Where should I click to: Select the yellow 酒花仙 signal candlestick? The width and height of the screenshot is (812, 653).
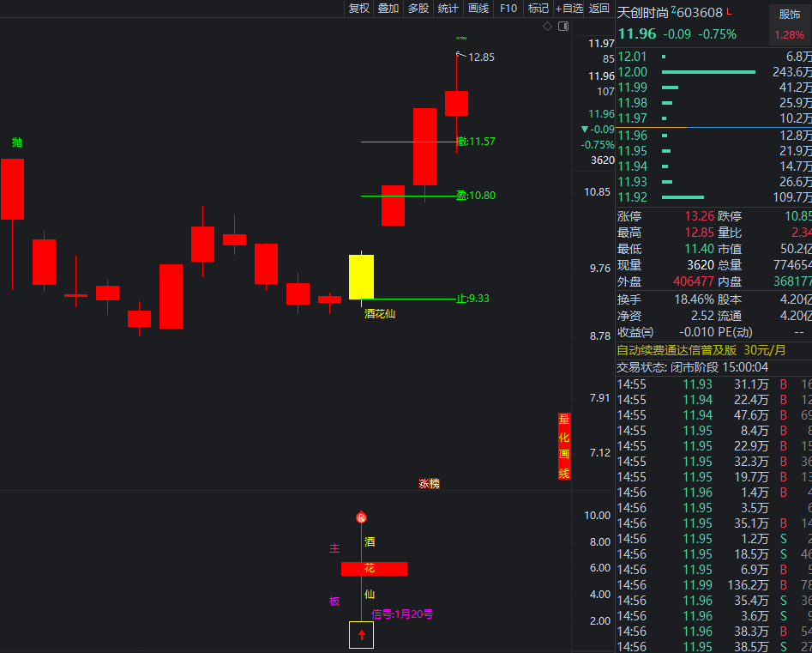click(x=361, y=276)
